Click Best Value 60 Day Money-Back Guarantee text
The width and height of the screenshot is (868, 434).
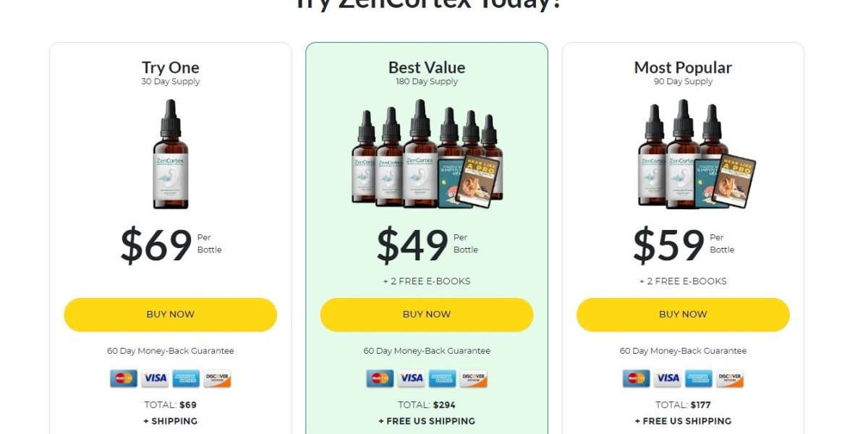427,351
